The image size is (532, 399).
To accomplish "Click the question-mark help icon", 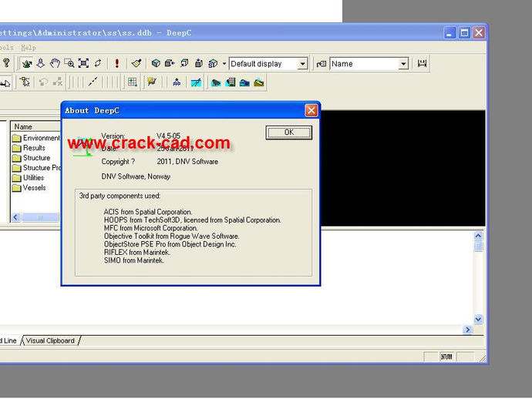I will coord(6,63).
